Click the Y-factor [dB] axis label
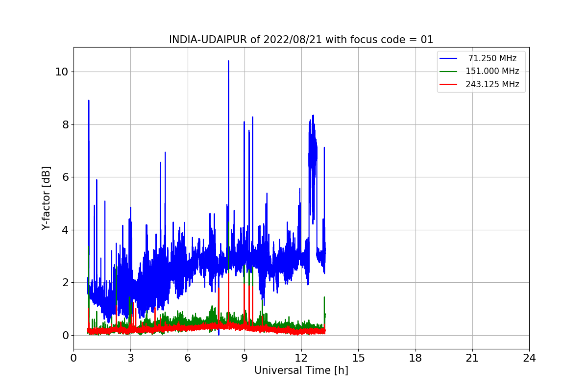Viewport: 588px width, 392px height. (46, 198)
